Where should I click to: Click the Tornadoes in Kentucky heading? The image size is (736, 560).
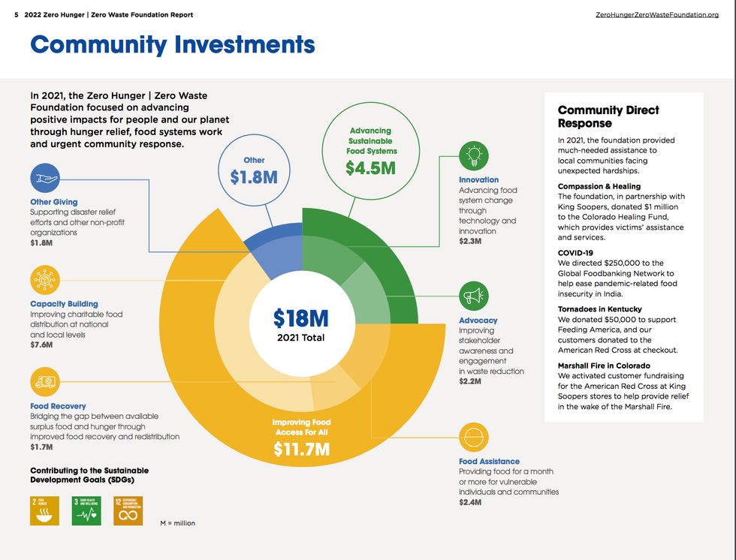point(599,309)
